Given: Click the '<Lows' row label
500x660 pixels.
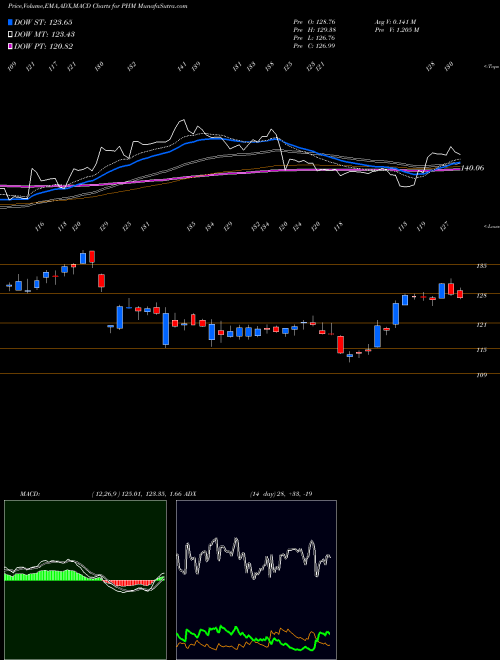Looking at the screenshot, I should 491,226.
